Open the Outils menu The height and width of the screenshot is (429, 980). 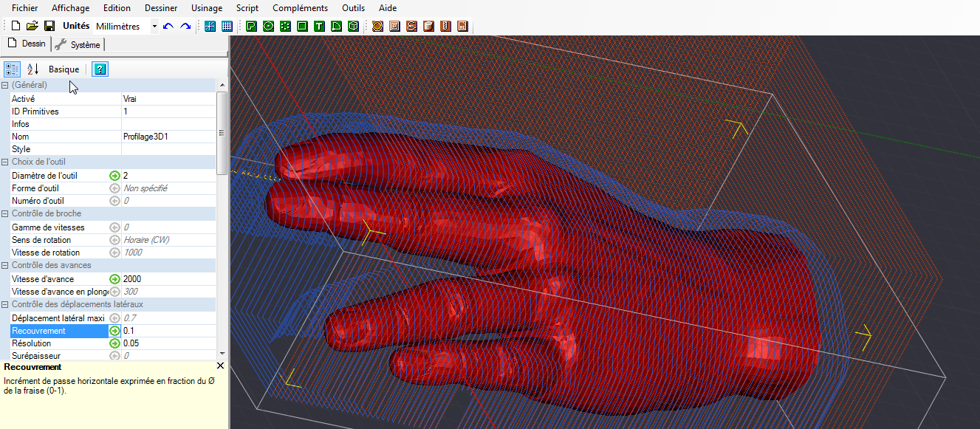(354, 8)
